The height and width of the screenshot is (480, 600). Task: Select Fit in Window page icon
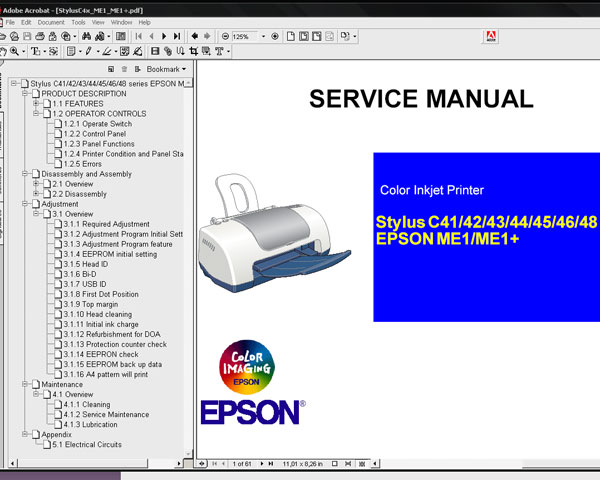pos(304,36)
